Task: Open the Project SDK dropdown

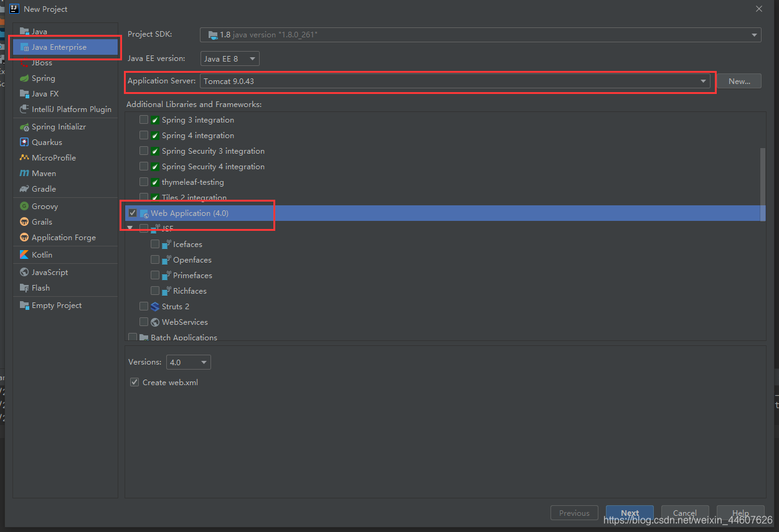Action: [x=481, y=35]
